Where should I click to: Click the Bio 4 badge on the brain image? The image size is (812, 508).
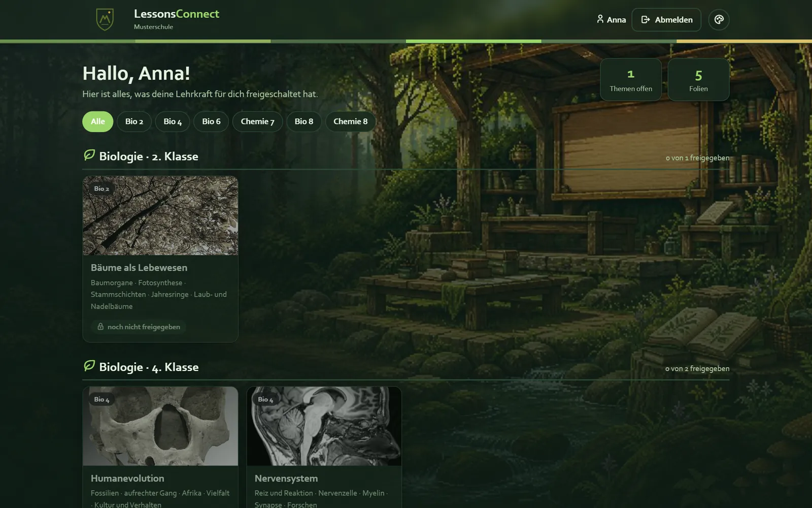pyautogui.click(x=265, y=399)
